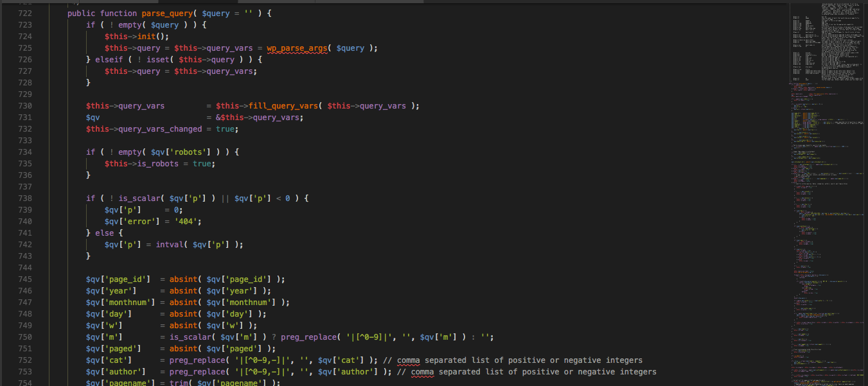The width and height of the screenshot is (868, 386).
Task: Click line number 722 in gutter
Action: pos(24,13)
